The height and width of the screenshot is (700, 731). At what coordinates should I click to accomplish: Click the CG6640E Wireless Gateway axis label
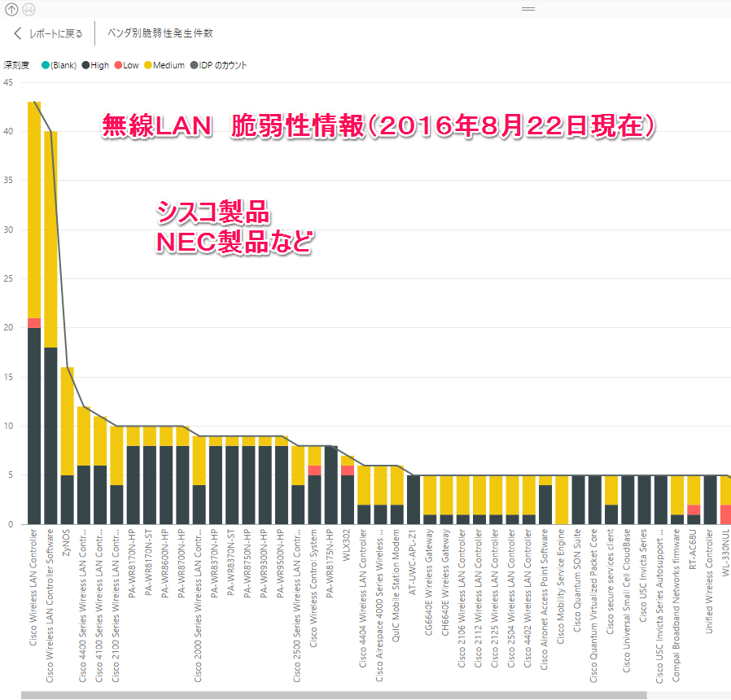coord(429,582)
